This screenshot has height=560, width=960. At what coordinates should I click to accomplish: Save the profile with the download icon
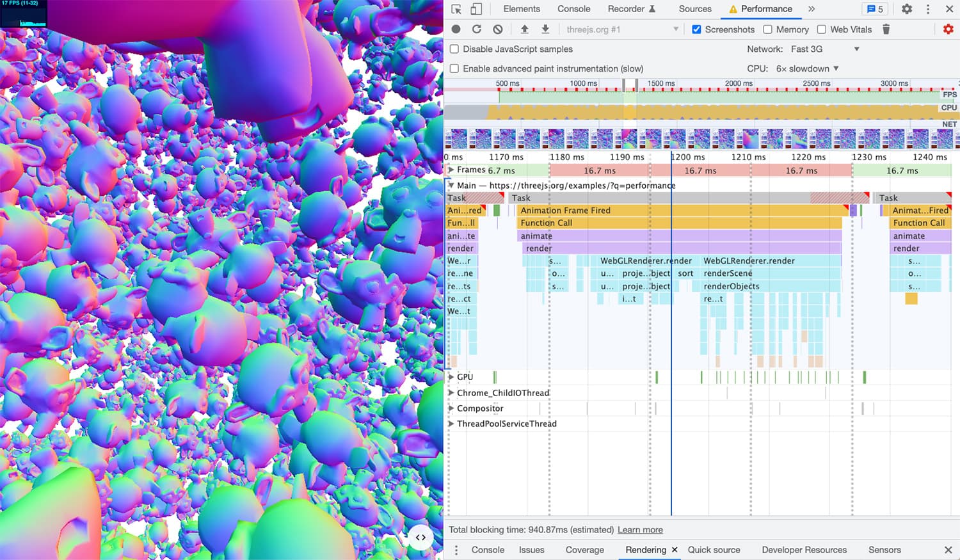click(545, 29)
